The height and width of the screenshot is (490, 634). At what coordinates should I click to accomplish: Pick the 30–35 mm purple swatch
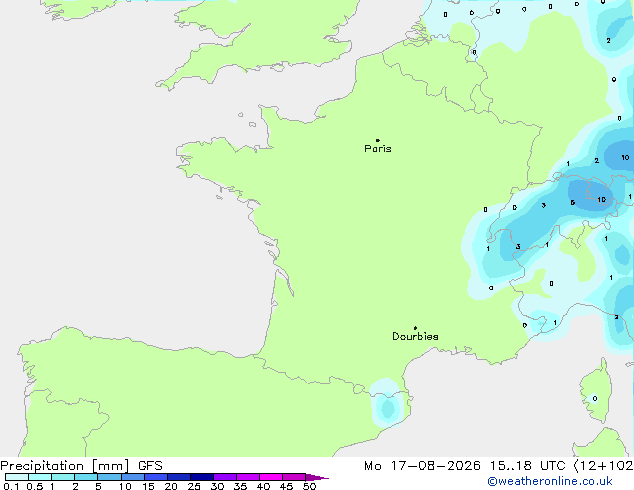(225, 477)
